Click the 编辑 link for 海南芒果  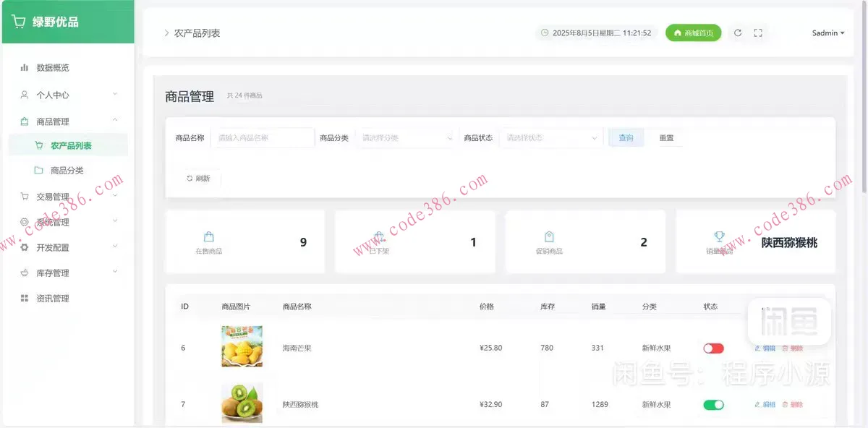pos(765,348)
